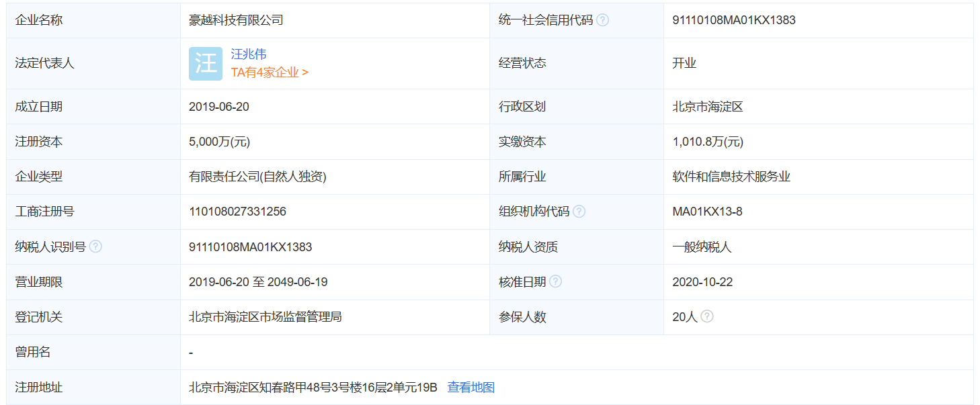Click 实缴资本 label cell
This screenshot has width=980, height=405.
[577, 142]
